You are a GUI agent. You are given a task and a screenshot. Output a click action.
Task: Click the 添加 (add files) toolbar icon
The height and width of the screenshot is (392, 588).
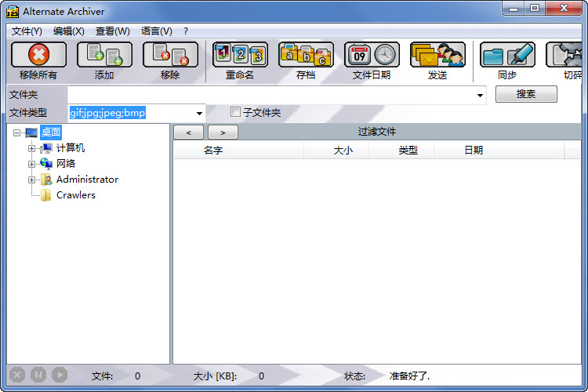pyautogui.click(x=104, y=55)
